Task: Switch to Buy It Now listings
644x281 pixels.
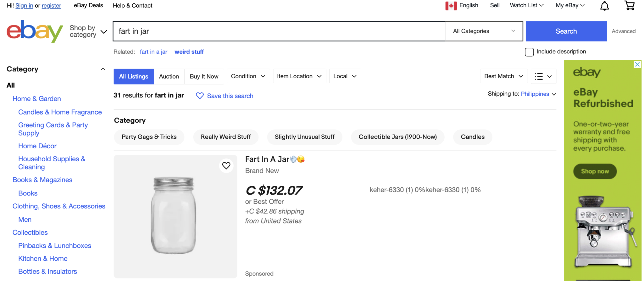Action: pos(204,76)
